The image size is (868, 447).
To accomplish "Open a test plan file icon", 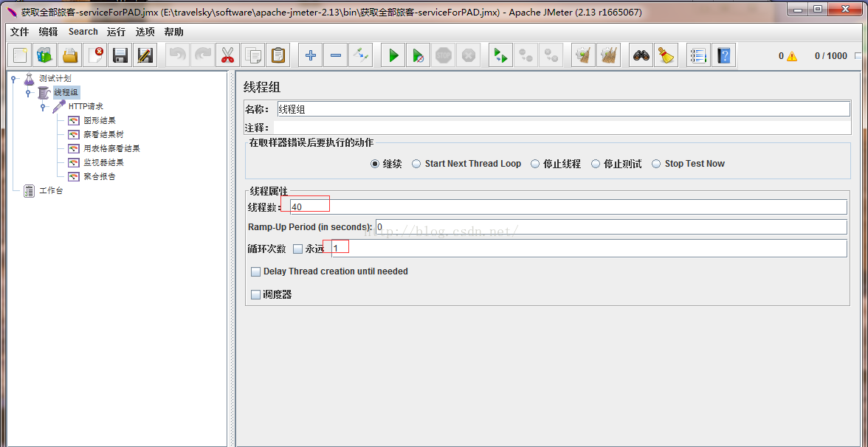I will click(70, 55).
